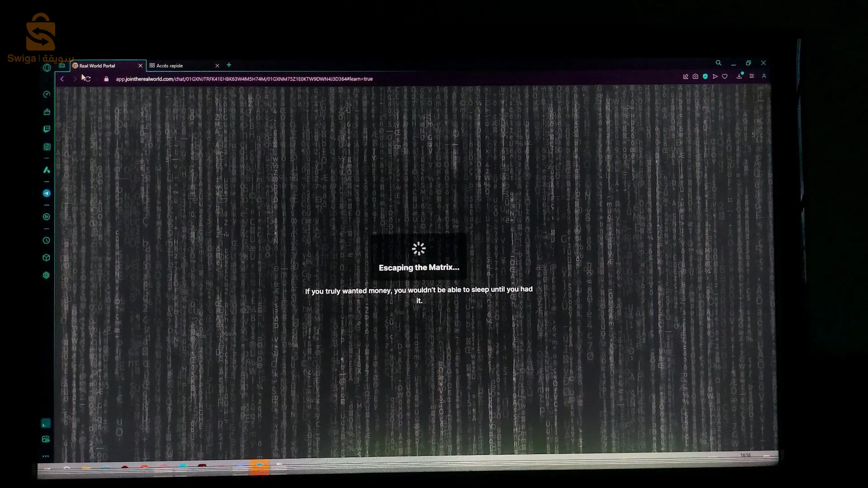The width and height of the screenshot is (868, 488).
Task: Open Twitch panel in sidebar
Action: point(47,129)
